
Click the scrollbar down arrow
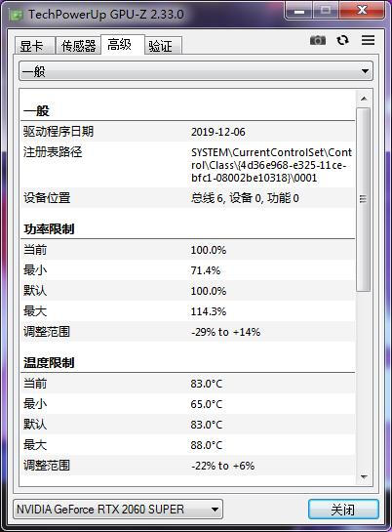[364, 477]
